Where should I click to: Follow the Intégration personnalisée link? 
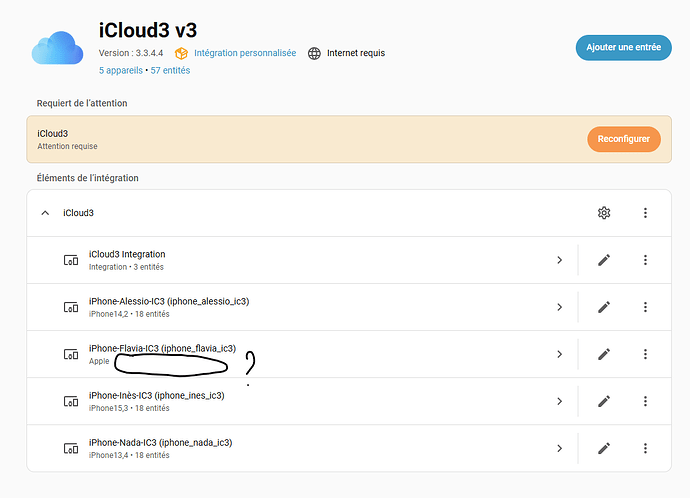[x=244, y=53]
